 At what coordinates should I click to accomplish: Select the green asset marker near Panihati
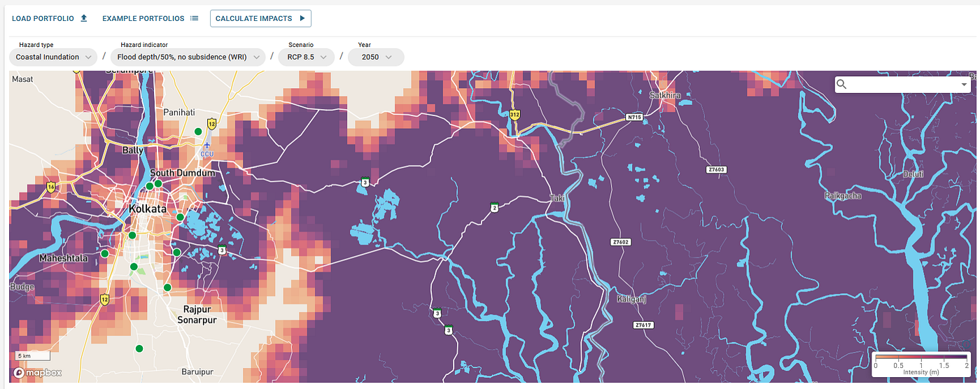198,132
